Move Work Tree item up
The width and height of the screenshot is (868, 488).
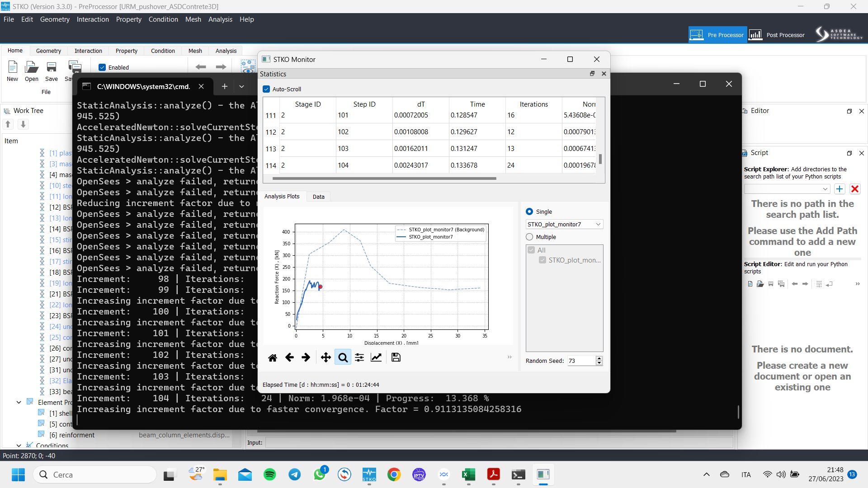click(8, 124)
